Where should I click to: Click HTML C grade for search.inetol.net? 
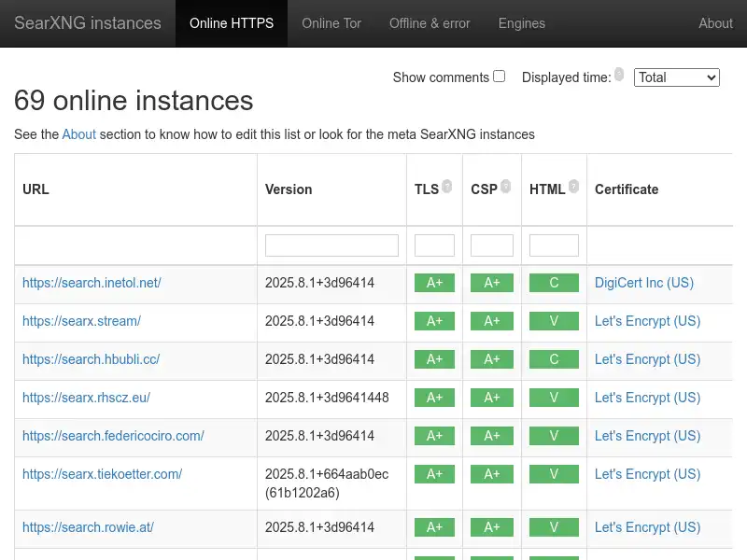[x=554, y=283]
